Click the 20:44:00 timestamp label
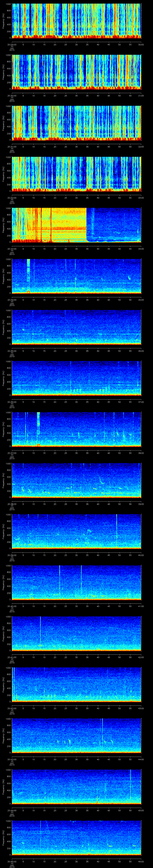The width and height of the screenshot is (153, 868). pos(12,810)
